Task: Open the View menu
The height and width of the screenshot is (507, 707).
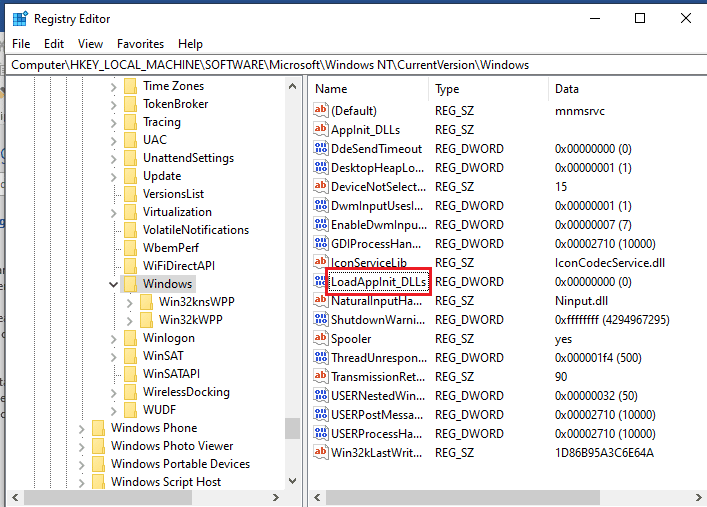Action: point(90,44)
